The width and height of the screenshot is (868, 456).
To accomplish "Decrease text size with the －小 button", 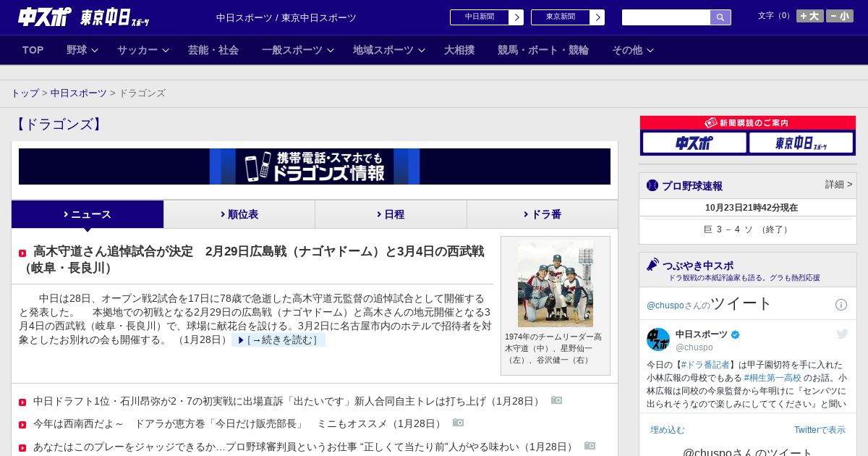I will 840,16.
